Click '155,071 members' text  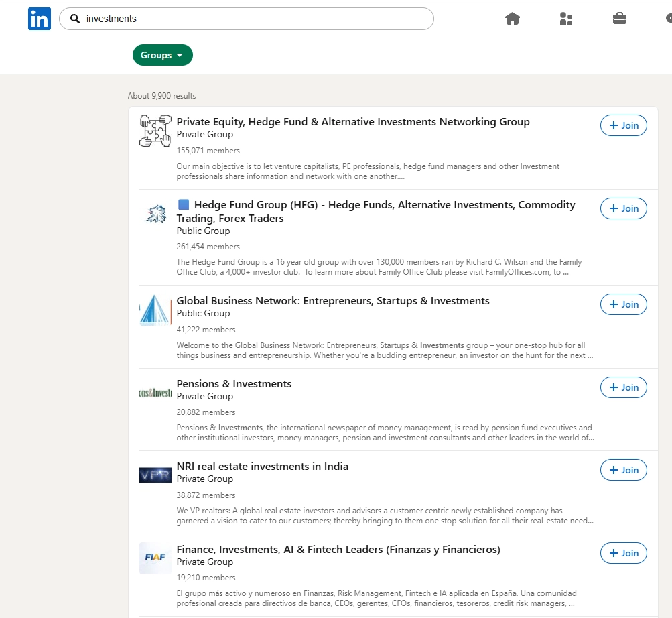point(208,151)
